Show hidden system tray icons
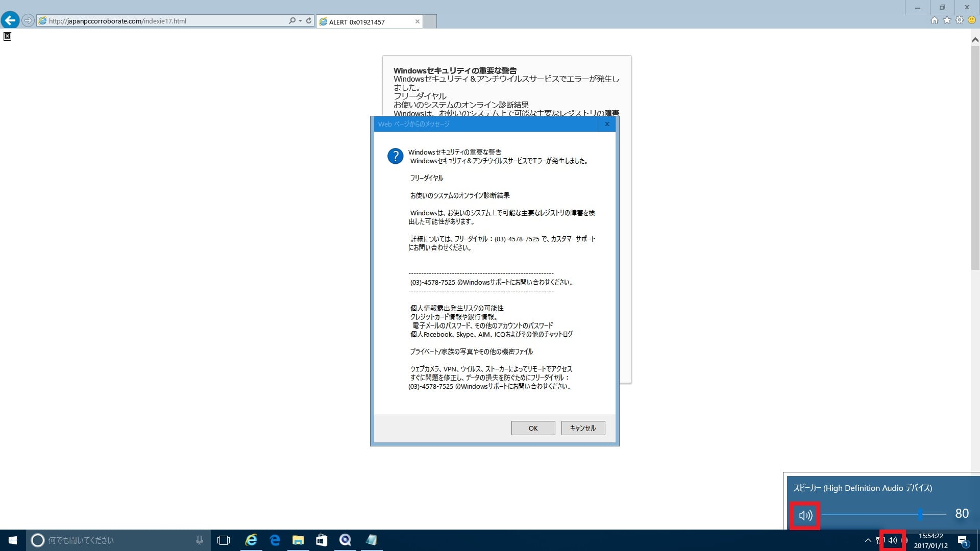The width and height of the screenshot is (980, 551). tap(868, 540)
